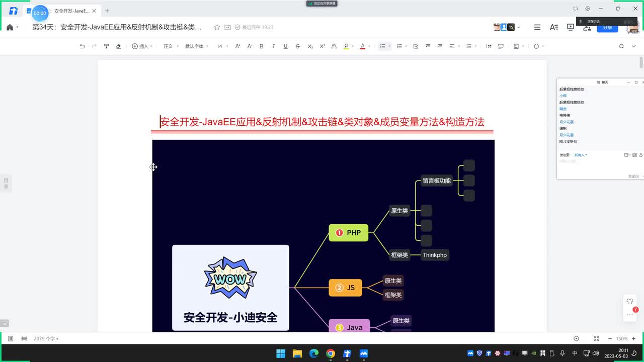Open the 目录 outline sidebar button
The width and height of the screenshot is (644, 362).
tap(6, 184)
